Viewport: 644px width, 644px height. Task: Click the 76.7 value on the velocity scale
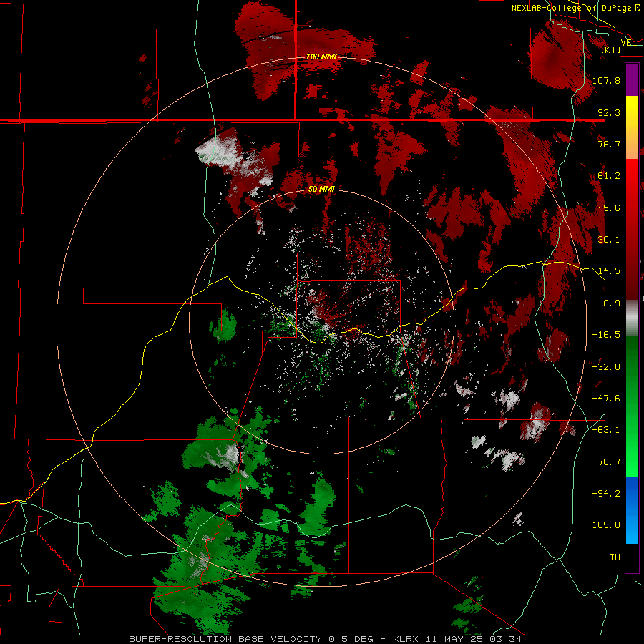coord(609,144)
